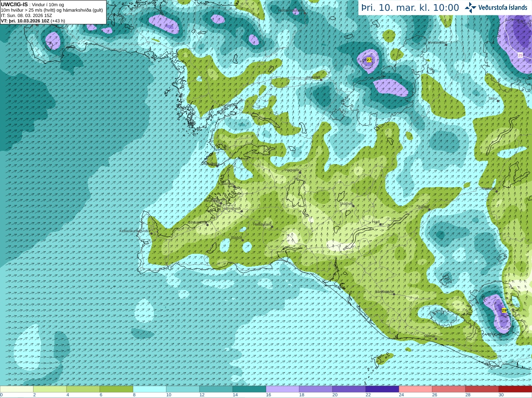Select the 28–30 m/s red legend swatch
This screenshot has height=398, width=532.
click(x=482, y=389)
